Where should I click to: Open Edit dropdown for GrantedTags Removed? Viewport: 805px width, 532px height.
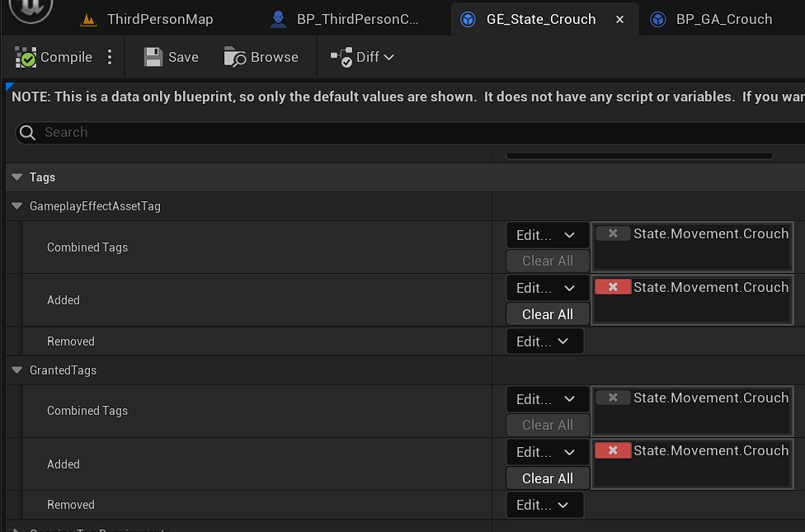(544, 506)
